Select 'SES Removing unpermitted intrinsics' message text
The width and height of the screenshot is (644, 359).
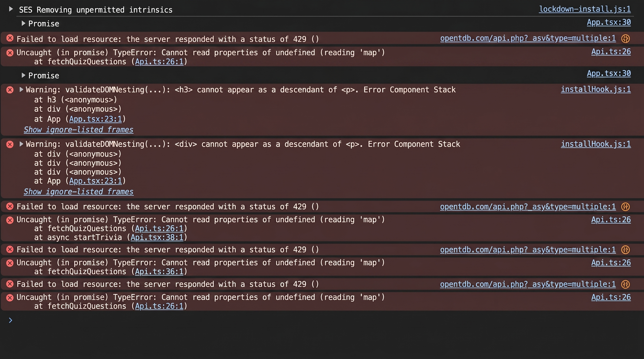coord(96,10)
